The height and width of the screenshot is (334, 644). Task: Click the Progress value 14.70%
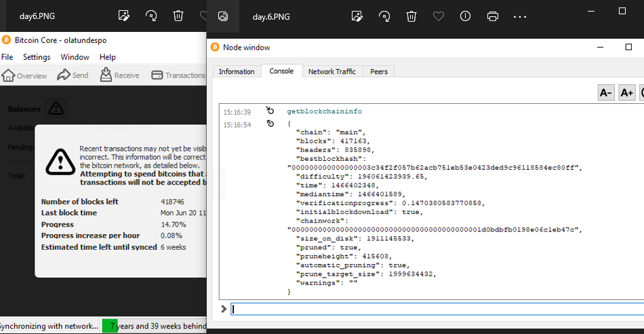coord(174,225)
